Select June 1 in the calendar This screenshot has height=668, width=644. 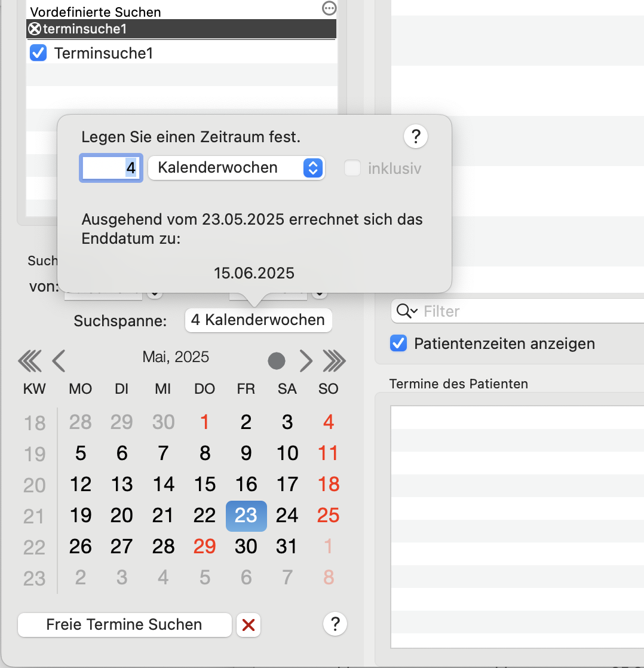click(328, 547)
